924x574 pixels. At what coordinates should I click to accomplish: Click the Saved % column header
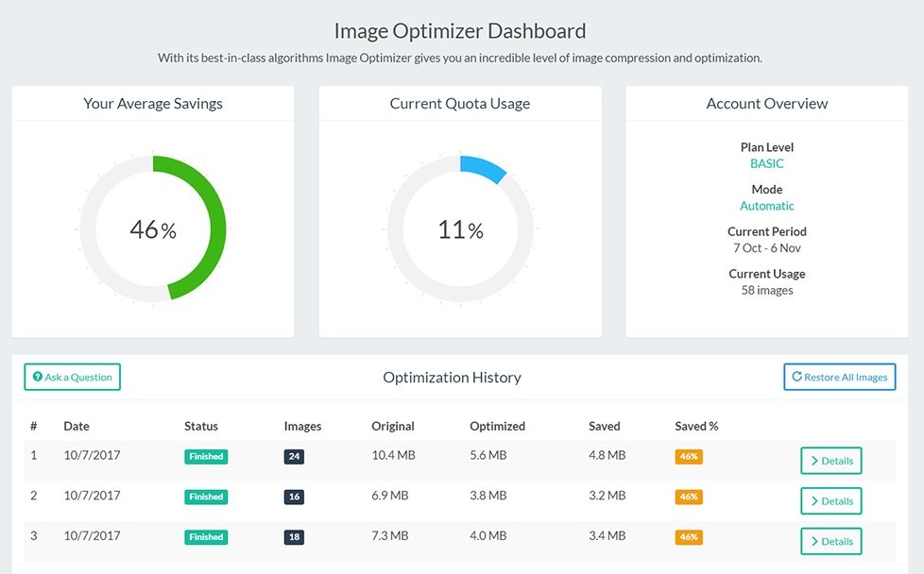[696, 426]
